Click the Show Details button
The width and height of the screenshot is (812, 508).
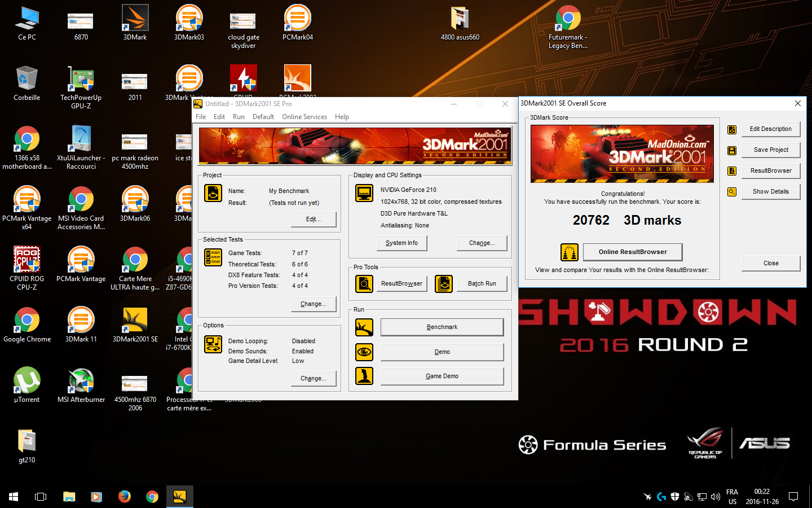[x=770, y=192]
